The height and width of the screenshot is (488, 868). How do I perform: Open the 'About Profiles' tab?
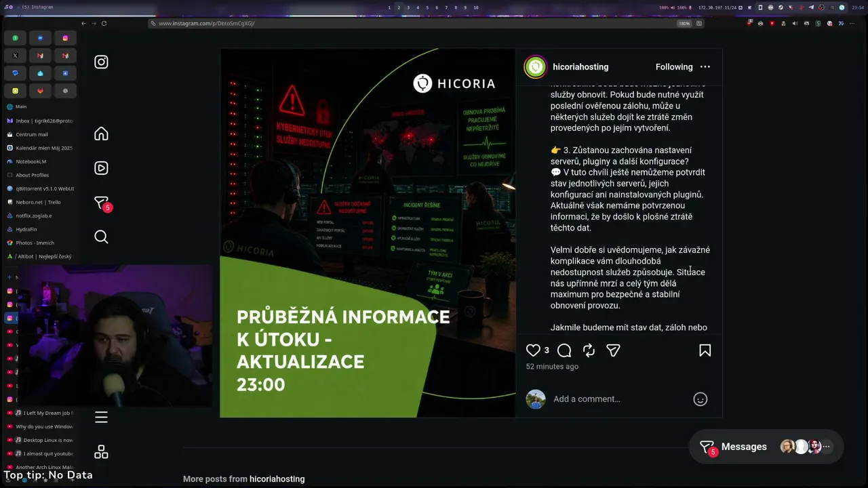40,175
